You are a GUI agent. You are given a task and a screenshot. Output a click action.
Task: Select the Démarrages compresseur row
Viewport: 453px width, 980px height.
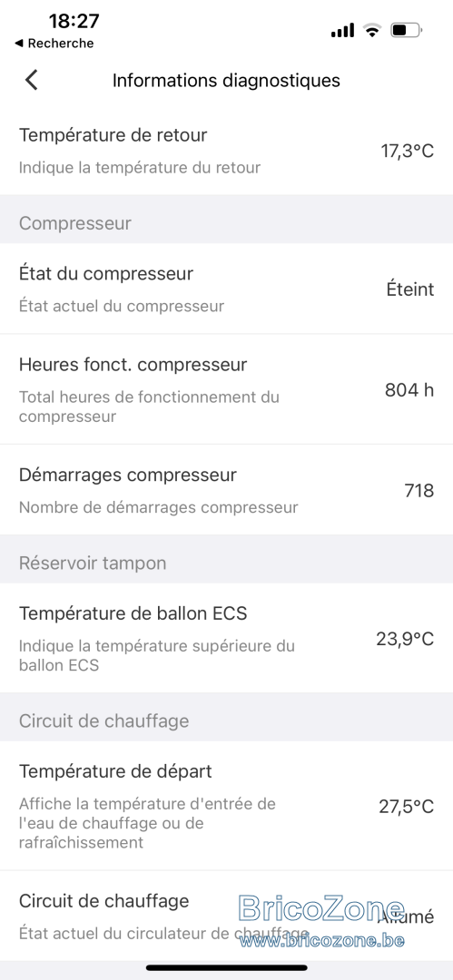click(x=227, y=490)
